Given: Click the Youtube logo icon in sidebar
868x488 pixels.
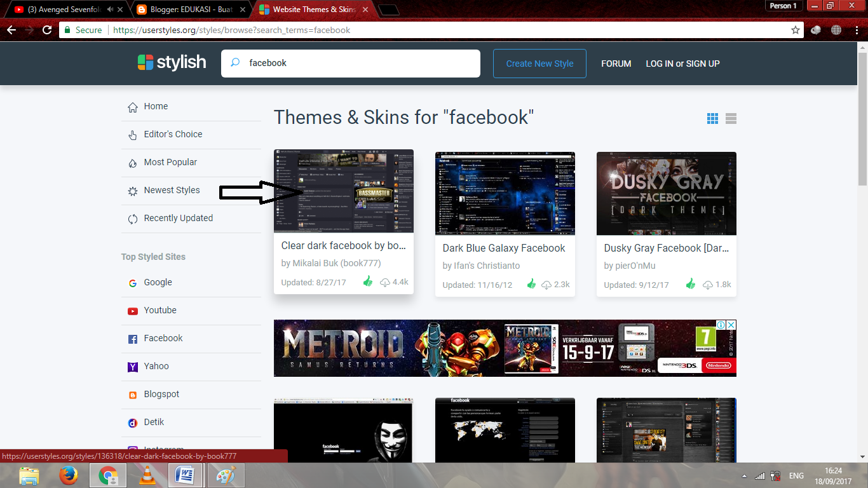Looking at the screenshot, I should (x=133, y=311).
